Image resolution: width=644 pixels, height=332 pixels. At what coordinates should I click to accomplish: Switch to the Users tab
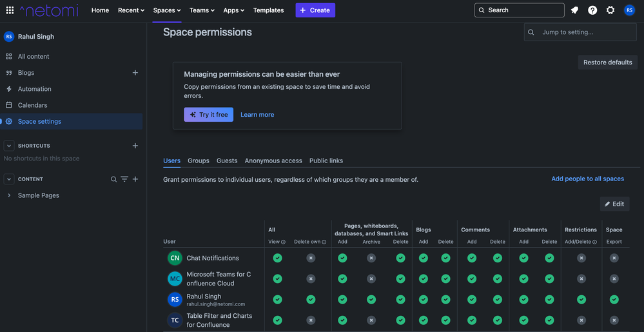click(x=171, y=161)
